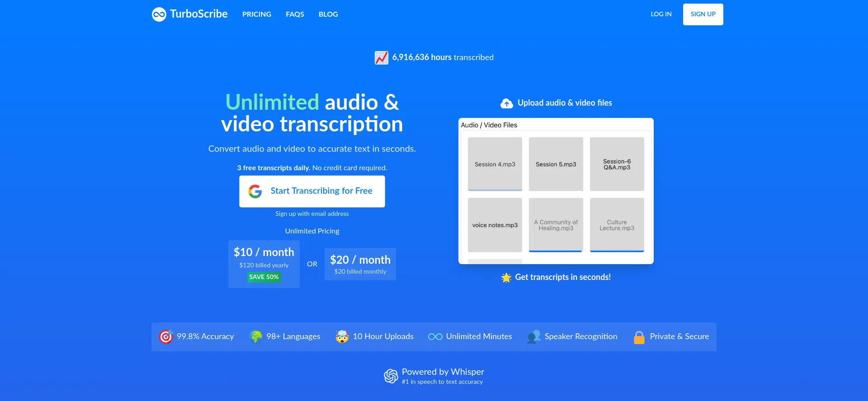Click Start Transcribing for Free button
The width and height of the screenshot is (868, 401).
(312, 191)
